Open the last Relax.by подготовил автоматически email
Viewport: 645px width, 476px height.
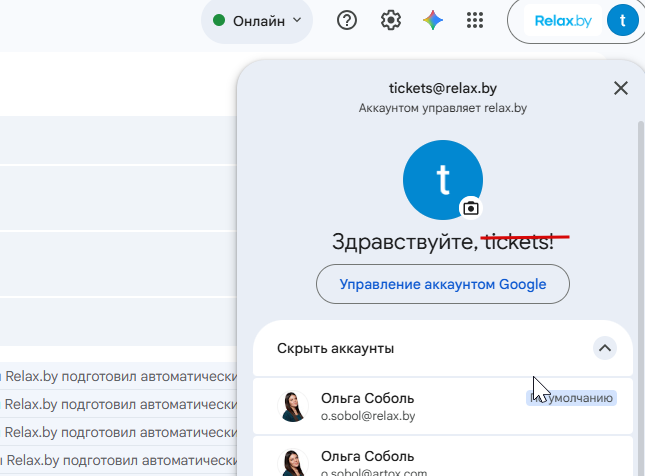click(119, 460)
